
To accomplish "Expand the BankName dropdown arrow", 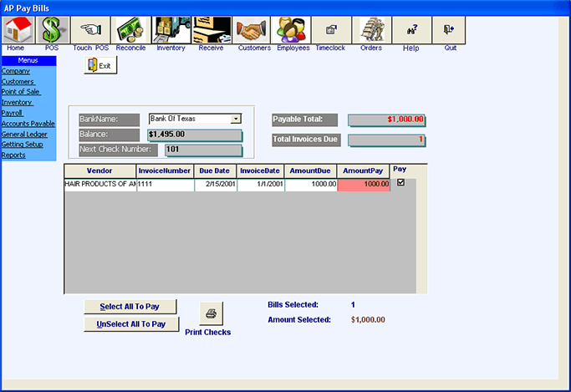I will point(236,119).
